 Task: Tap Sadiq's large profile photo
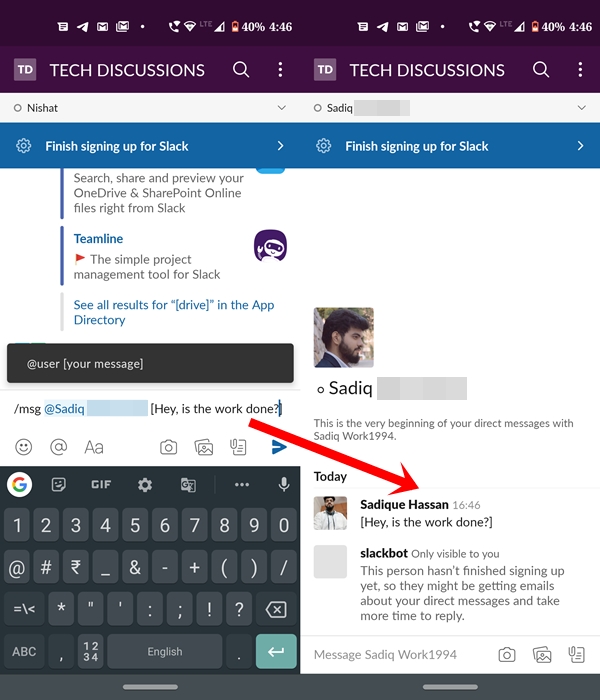point(344,338)
